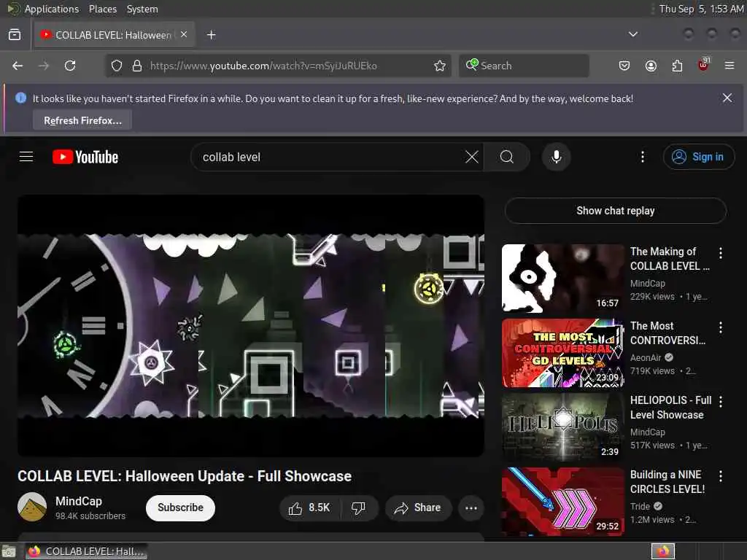View site security padlock info
This screenshot has height=560, width=747.
[x=137, y=66]
